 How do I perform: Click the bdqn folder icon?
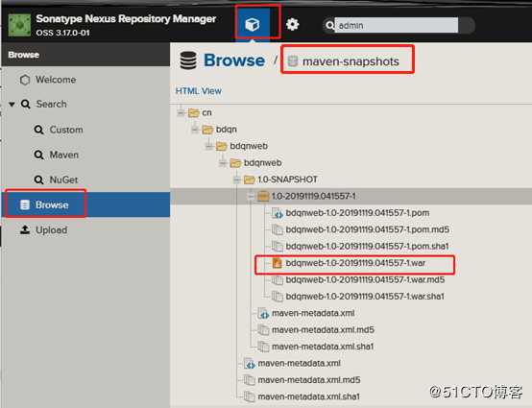pyautogui.click(x=207, y=130)
